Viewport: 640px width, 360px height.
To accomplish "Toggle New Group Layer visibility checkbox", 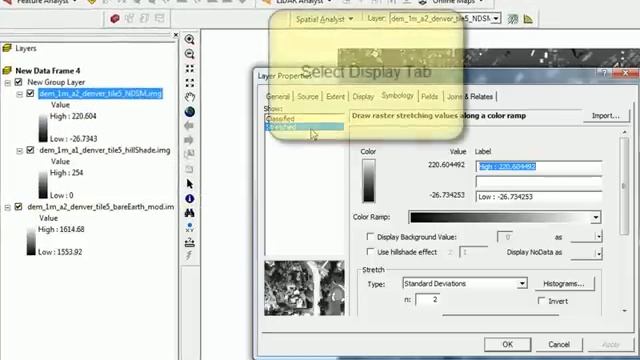I will pos(18,82).
